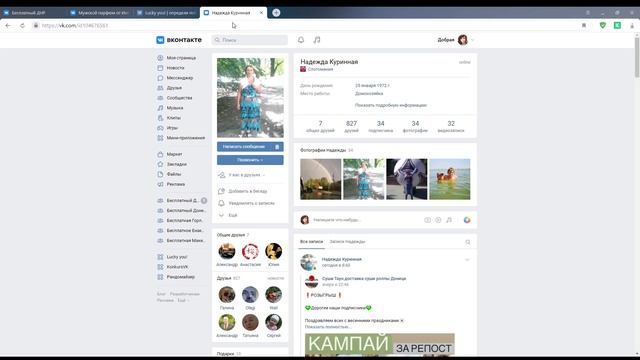The image size is (640, 360).
Task: Open friend Галина's avatar
Action: click(x=227, y=295)
